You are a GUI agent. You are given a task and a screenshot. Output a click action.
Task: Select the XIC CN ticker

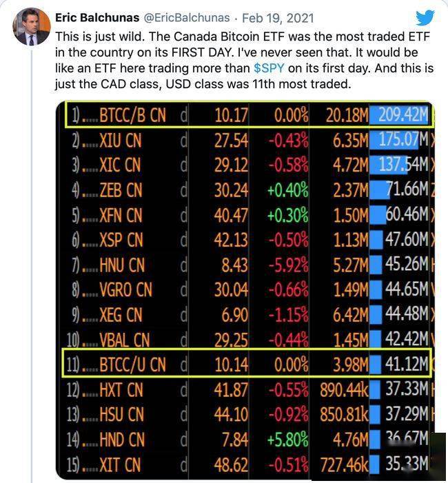pyautogui.click(x=120, y=165)
